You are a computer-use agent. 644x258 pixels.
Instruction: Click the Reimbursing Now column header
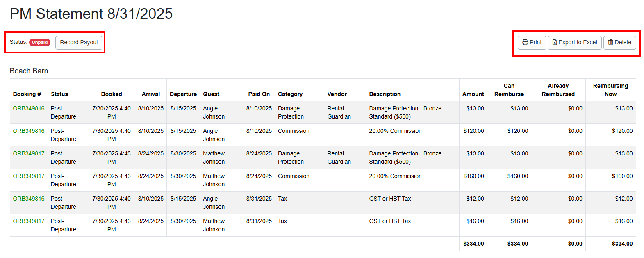610,90
